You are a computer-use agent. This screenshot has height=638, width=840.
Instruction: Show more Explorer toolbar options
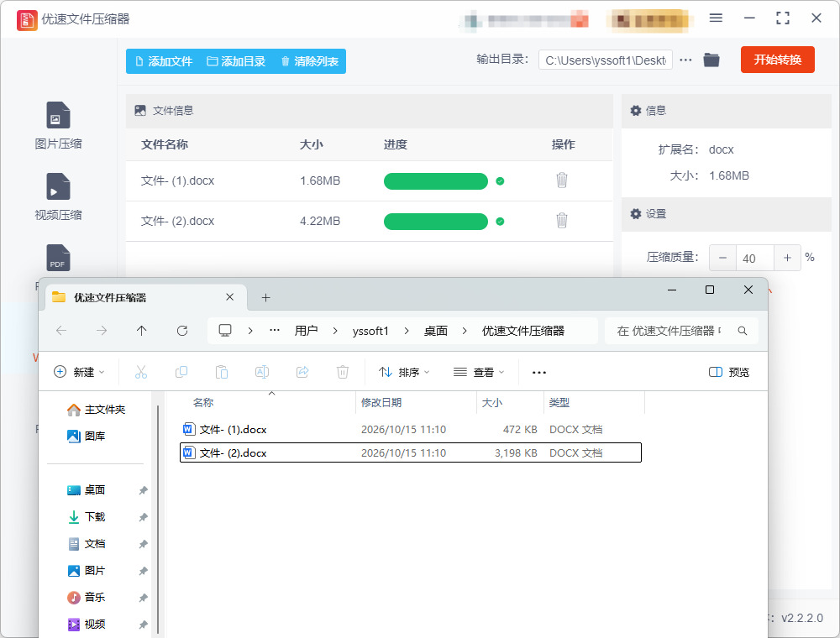(x=539, y=372)
